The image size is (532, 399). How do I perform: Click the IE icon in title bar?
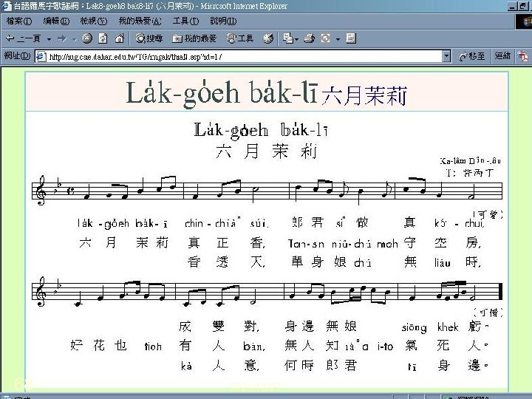6,6
